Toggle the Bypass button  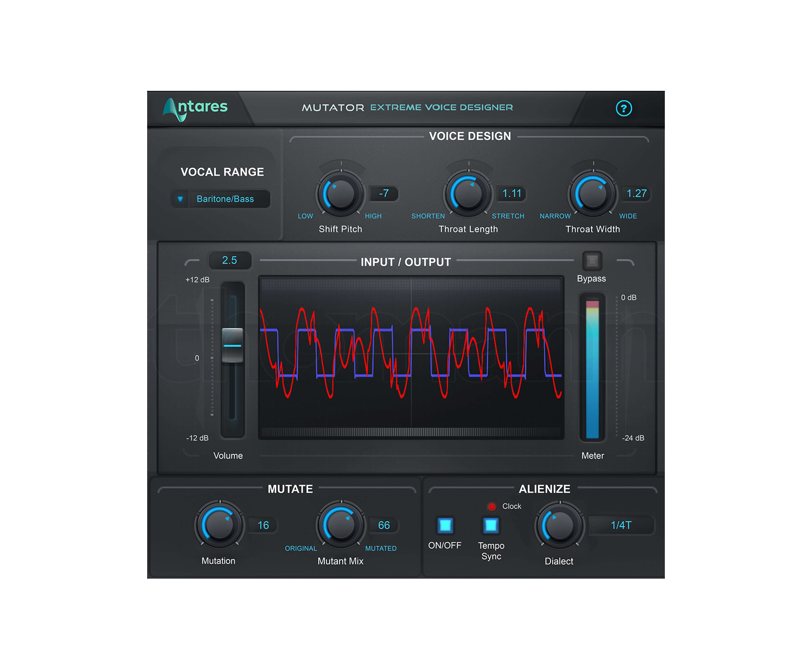(x=592, y=261)
